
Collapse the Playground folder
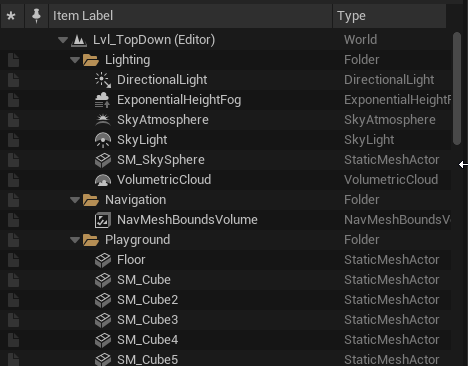pyautogui.click(x=75, y=240)
